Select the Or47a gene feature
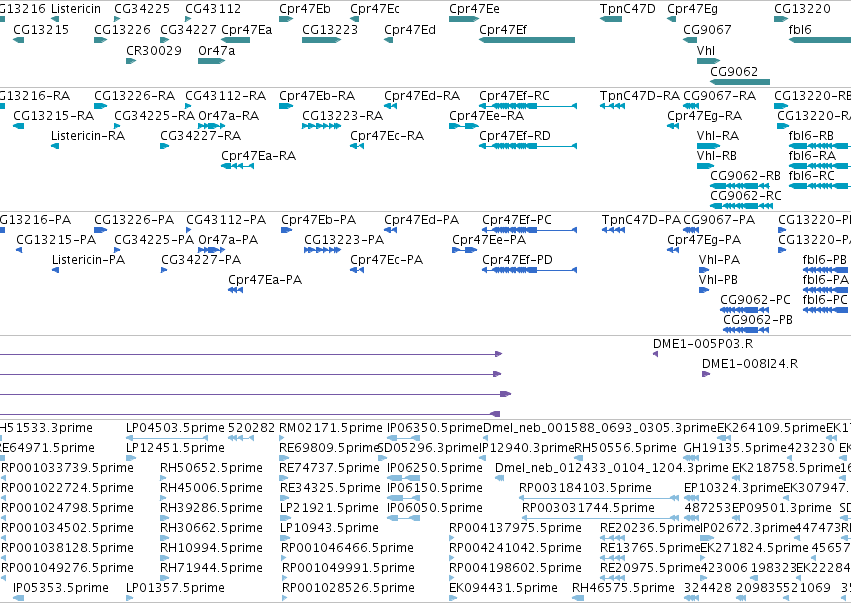The image size is (851, 603). point(211,61)
